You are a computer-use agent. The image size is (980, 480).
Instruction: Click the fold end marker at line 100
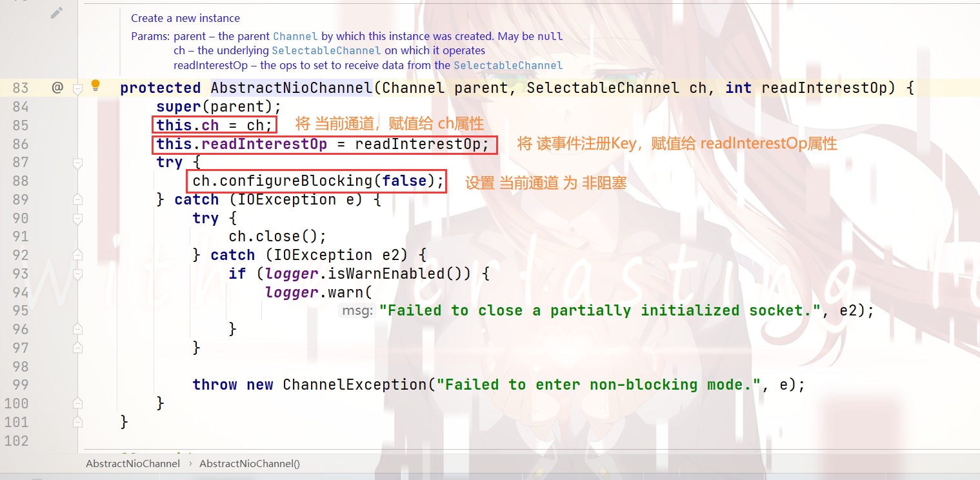pyautogui.click(x=78, y=403)
